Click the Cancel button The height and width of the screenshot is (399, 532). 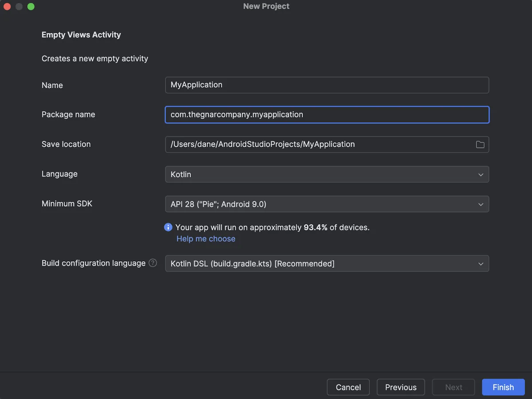pyautogui.click(x=348, y=387)
